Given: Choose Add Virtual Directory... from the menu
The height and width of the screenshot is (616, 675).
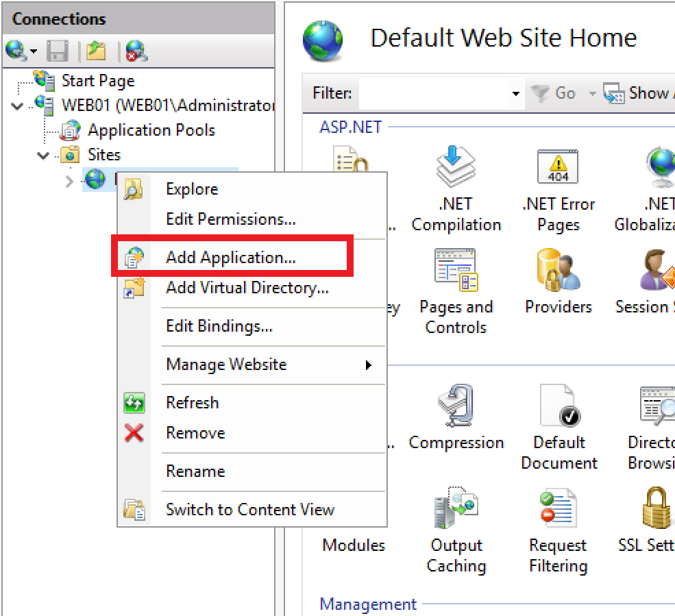Looking at the screenshot, I should 252,288.
